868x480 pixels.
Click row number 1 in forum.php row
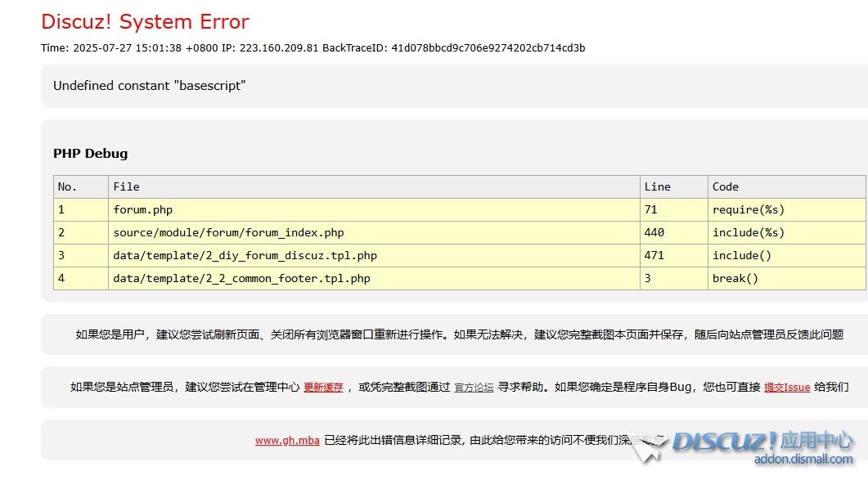point(81,210)
